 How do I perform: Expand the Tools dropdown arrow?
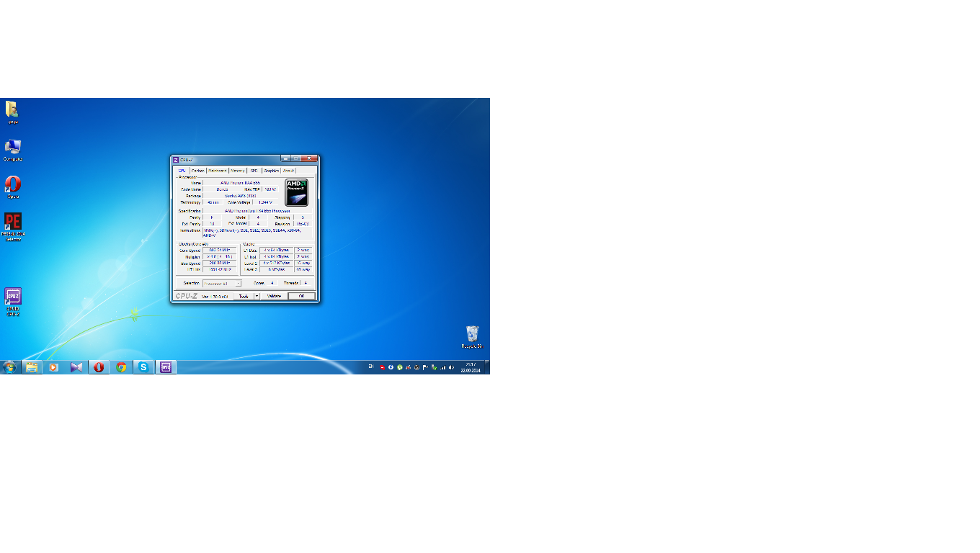click(x=257, y=296)
